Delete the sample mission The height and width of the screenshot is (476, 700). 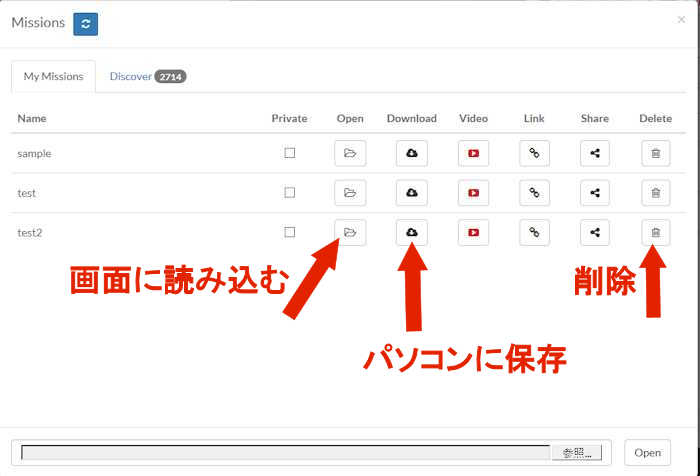point(655,153)
